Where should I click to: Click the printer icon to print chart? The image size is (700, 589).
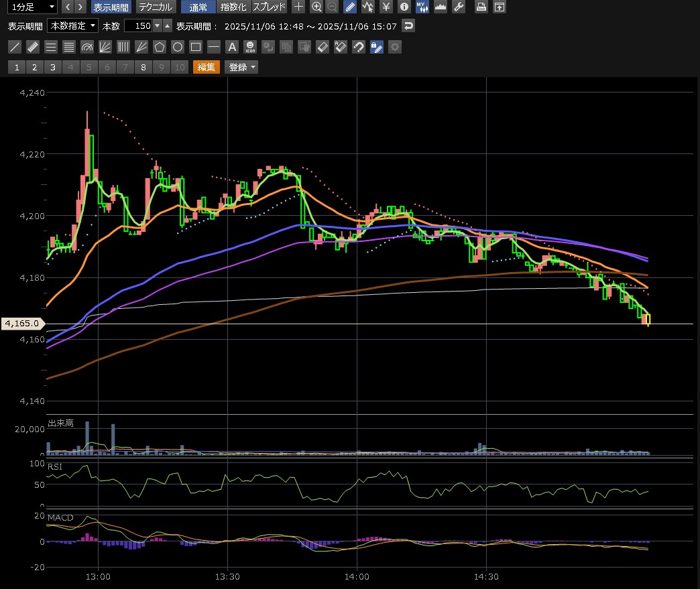click(x=481, y=7)
